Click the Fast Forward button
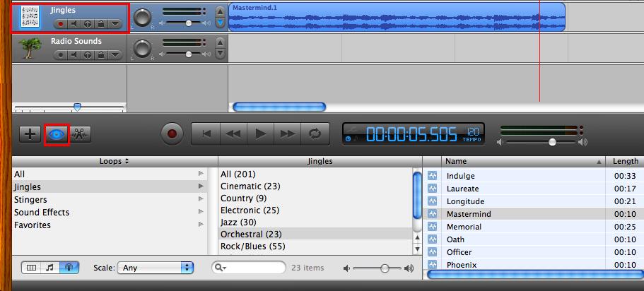Viewport: 644px width, 291px height. [288, 133]
